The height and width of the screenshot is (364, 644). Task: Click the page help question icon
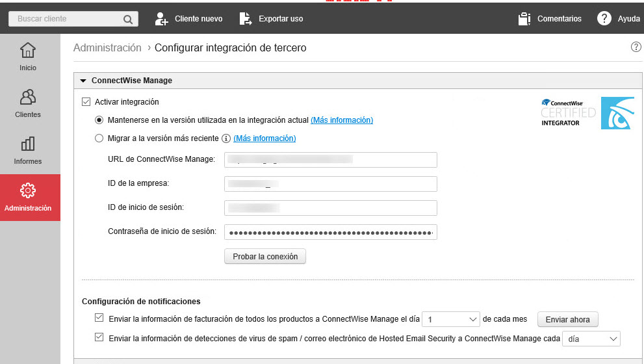coord(636,47)
